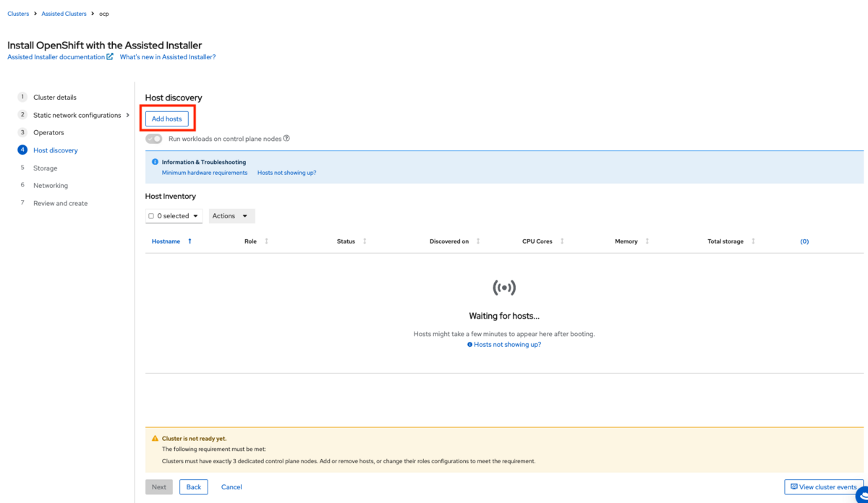Image resolution: width=868 pixels, height=503 pixels.
Task: Open help icon beside Run workloads label
Action: 286,138
